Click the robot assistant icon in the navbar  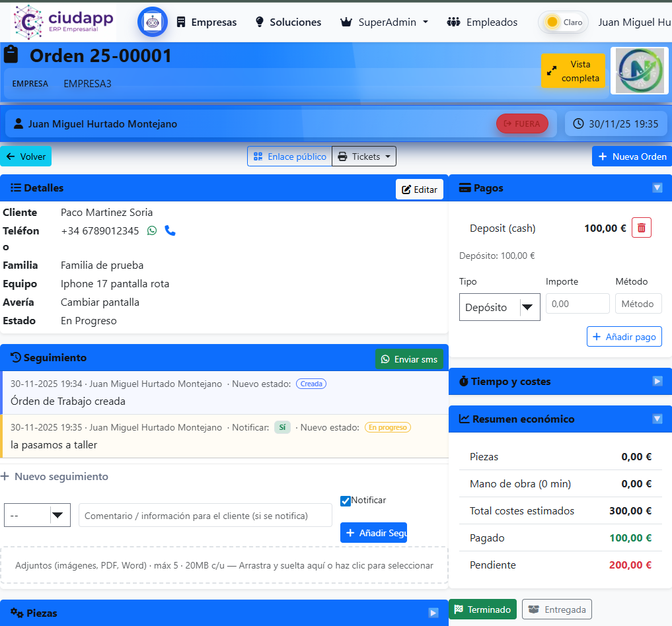coord(151,22)
